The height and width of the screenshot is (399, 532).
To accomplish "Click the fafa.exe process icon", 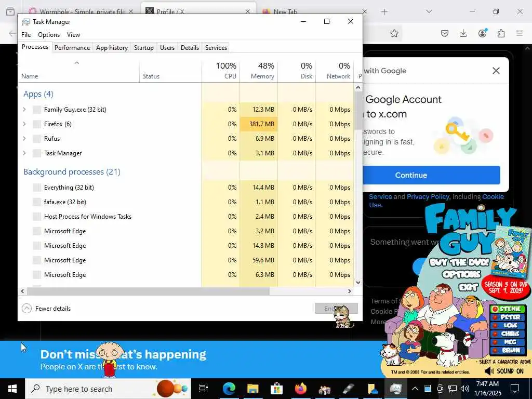I will click(37, 202).
